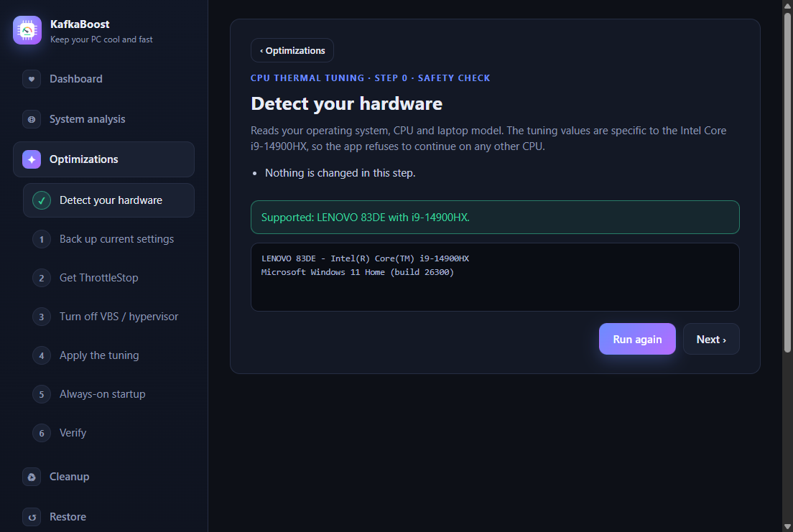The height and width of the screenshot is (532, 793).
Task: Click the step 2 number badge
Action: tap(42, 278)
